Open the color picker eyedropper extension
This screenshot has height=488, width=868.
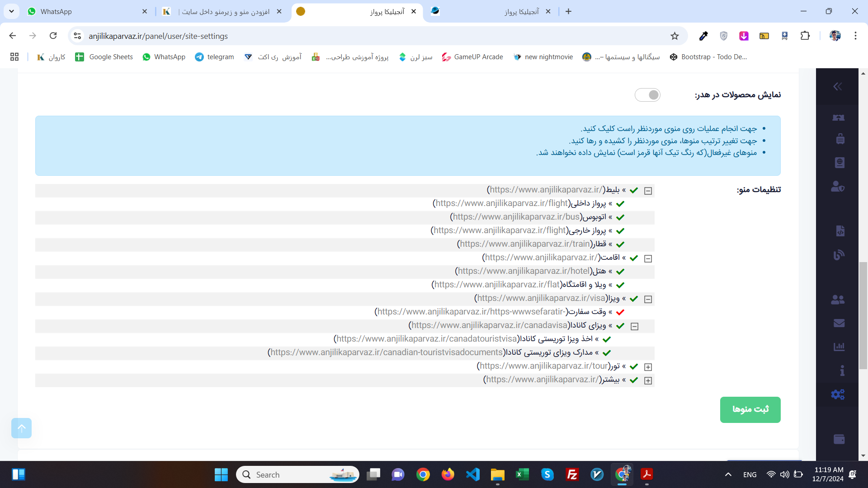pyautogui.click(x=703, y=36)
